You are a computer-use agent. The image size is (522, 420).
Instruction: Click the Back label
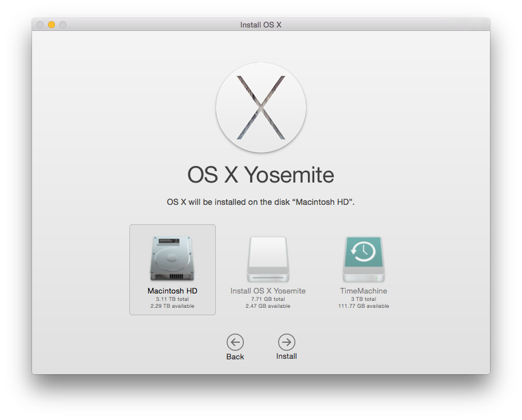click(235, 356)
